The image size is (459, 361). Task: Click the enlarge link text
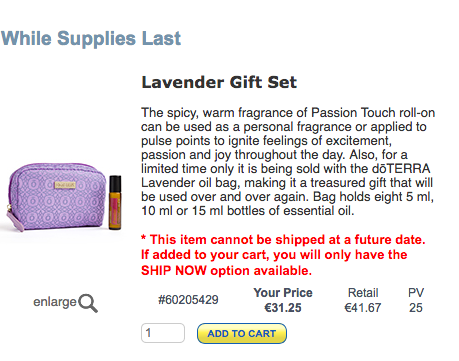point(55,302)
